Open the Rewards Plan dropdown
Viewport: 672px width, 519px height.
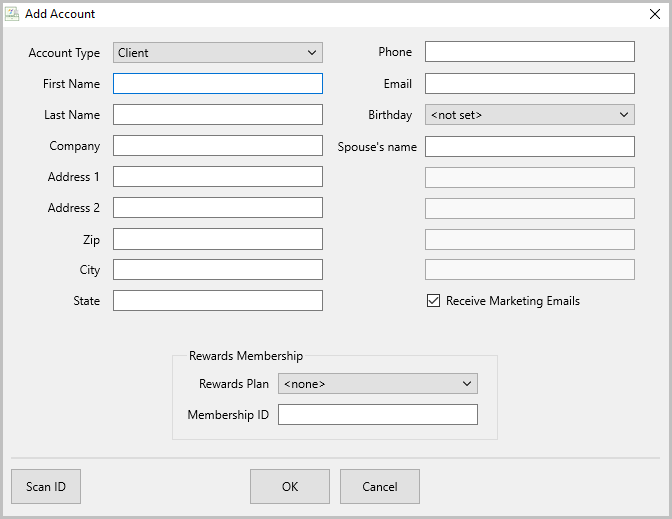tap(378, 384)
